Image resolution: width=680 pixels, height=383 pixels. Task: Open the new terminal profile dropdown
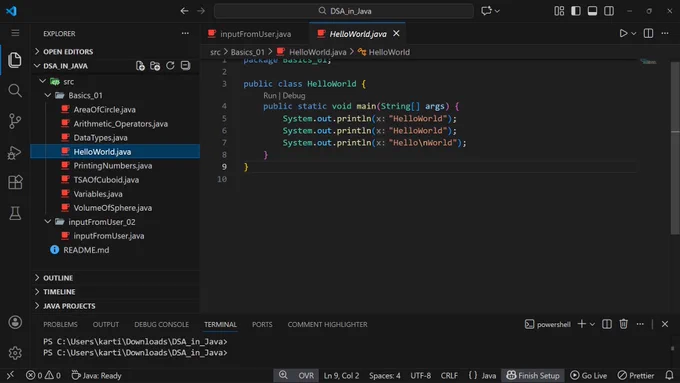(x=592, y=324)
